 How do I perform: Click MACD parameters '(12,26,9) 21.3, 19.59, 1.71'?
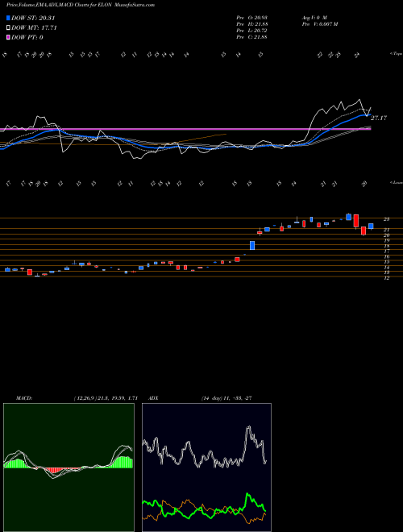[106, 398]
